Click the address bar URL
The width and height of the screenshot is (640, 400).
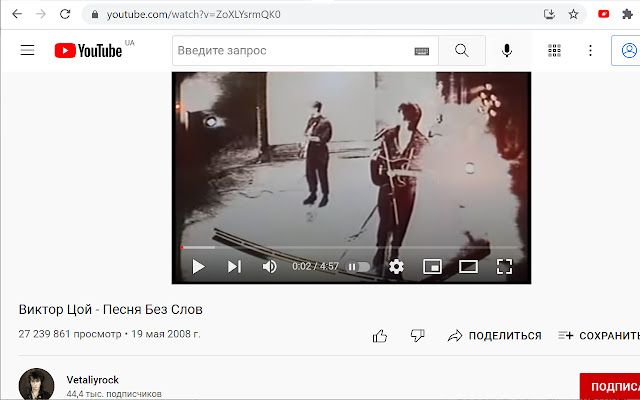coord(193,15)
